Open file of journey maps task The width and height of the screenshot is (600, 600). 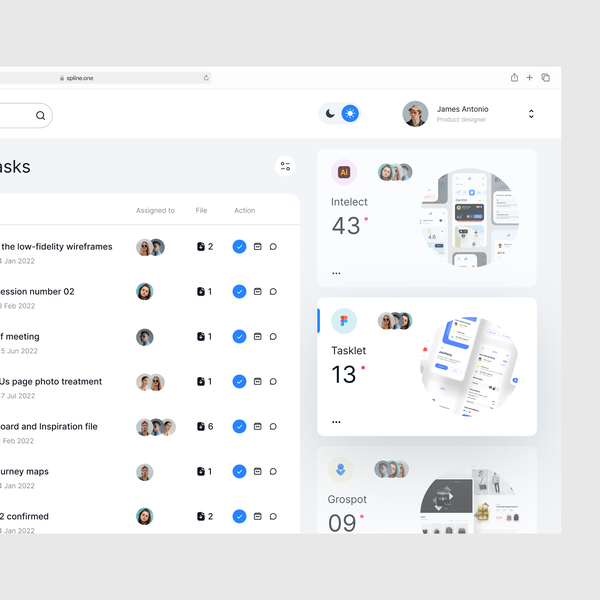(204, 471)
